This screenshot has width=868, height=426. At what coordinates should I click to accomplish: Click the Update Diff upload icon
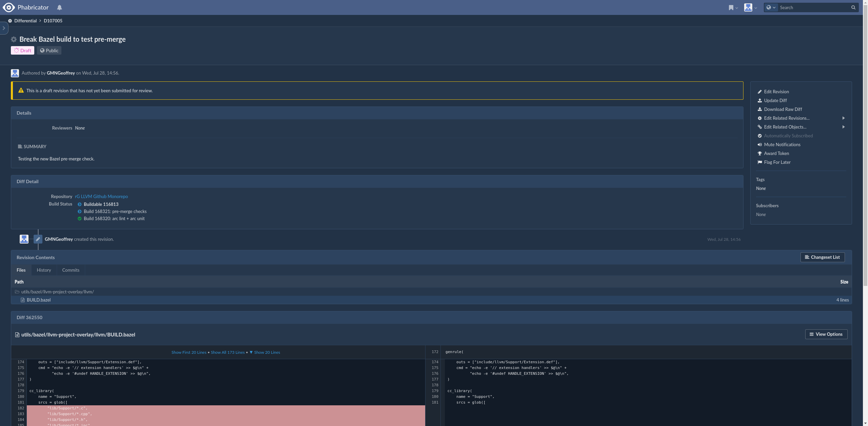(760, 100)
